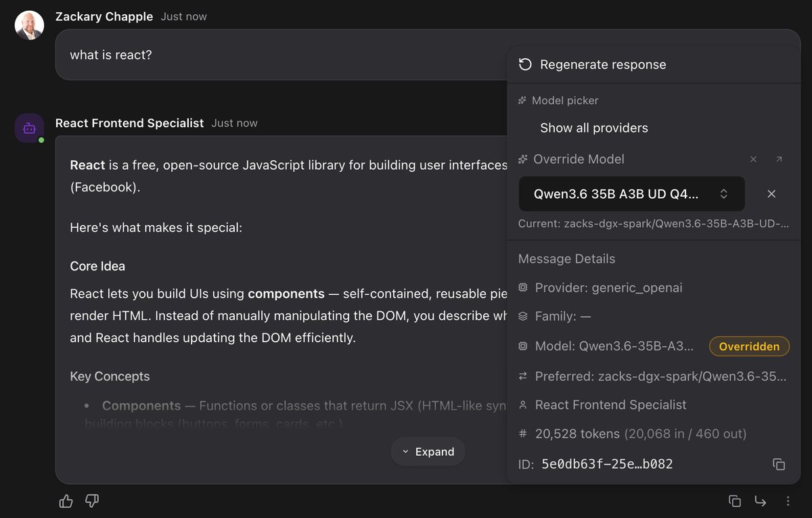
Task: Expand the collapsed response
Action: [428, 452]
